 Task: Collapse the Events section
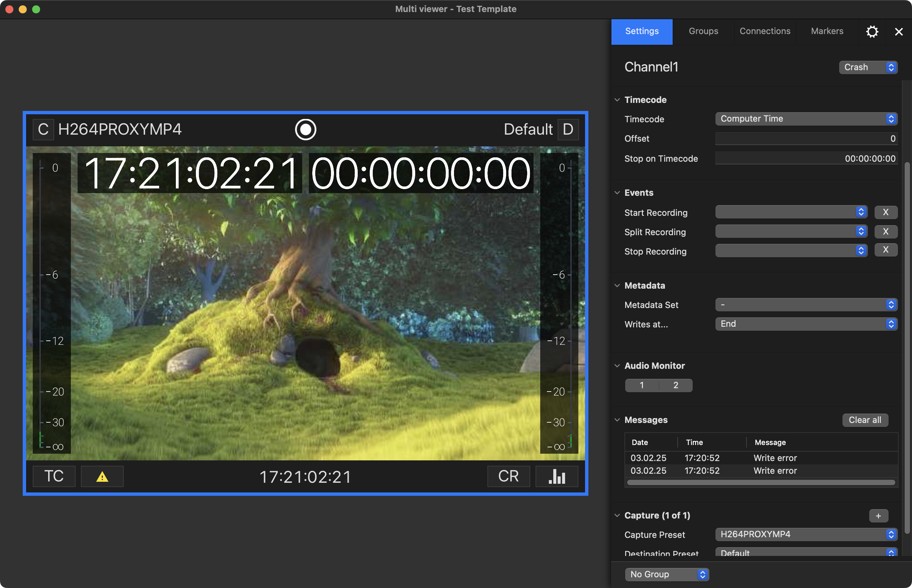(617, 192)
